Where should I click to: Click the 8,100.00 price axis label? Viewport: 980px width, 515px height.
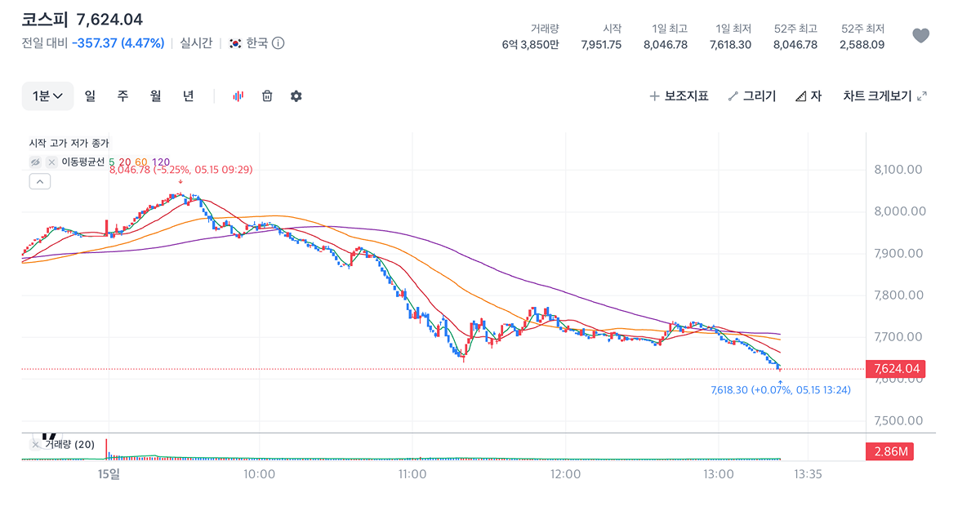coord(899,170)
